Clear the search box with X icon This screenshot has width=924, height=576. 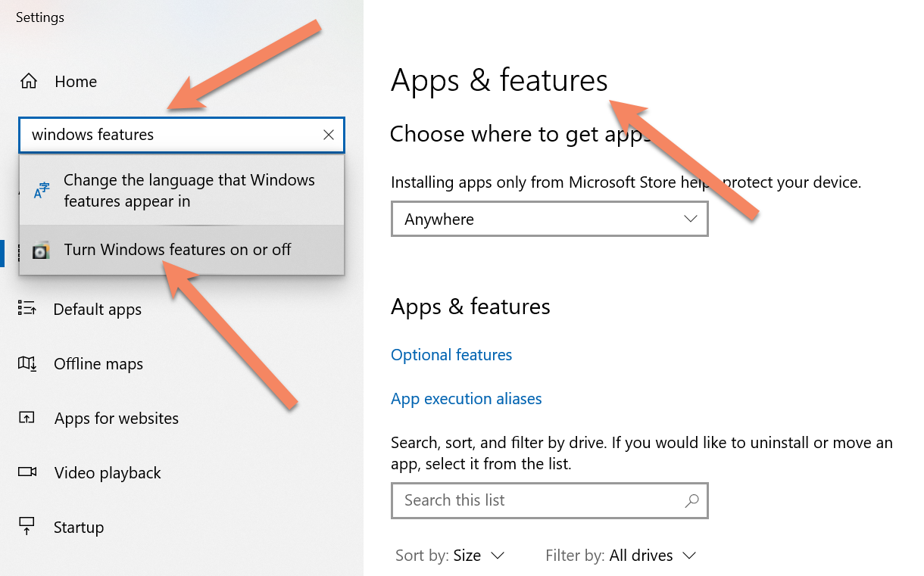(329, 135)
